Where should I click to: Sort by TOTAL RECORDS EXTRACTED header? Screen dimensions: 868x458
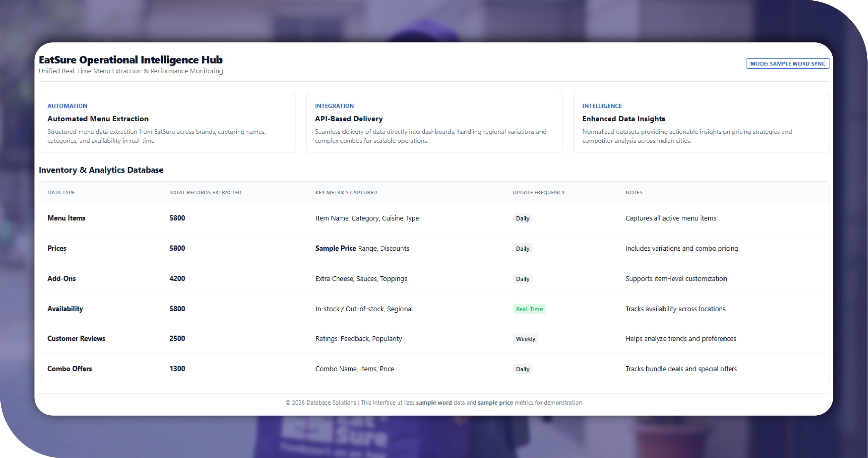pyautogui.click(x=205, y=192)
